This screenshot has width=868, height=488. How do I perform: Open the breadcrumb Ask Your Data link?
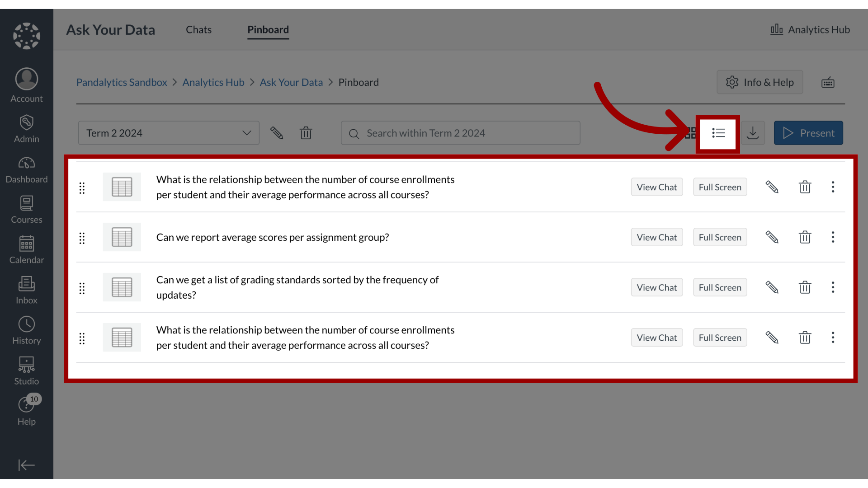coord(291,82)
